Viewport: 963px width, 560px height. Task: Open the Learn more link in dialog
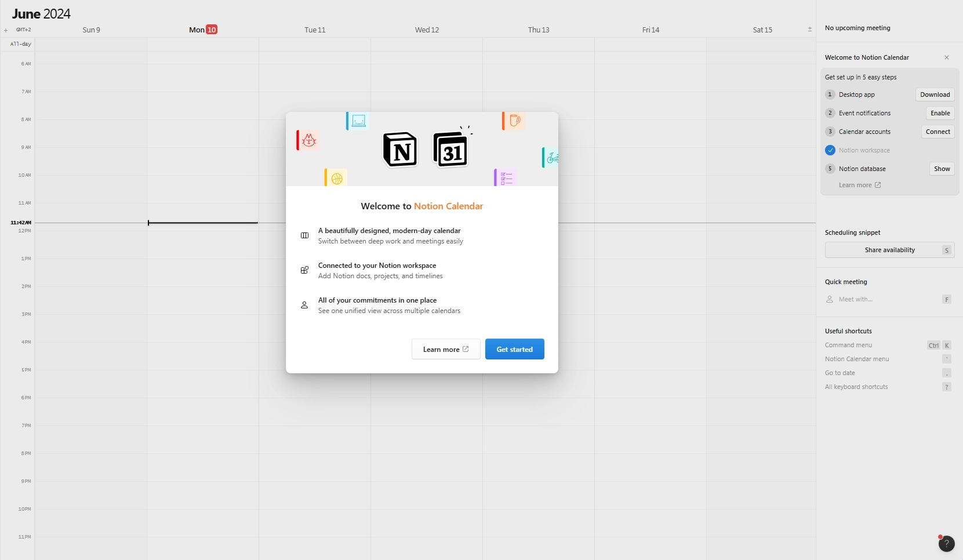click(x=446, y=349)
